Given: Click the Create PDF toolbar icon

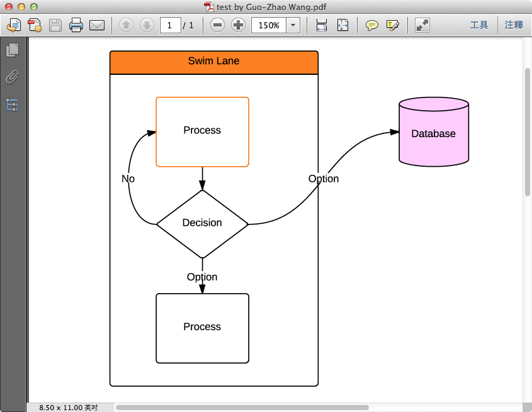Looking at the screenshot, I should tap(35, 25).
